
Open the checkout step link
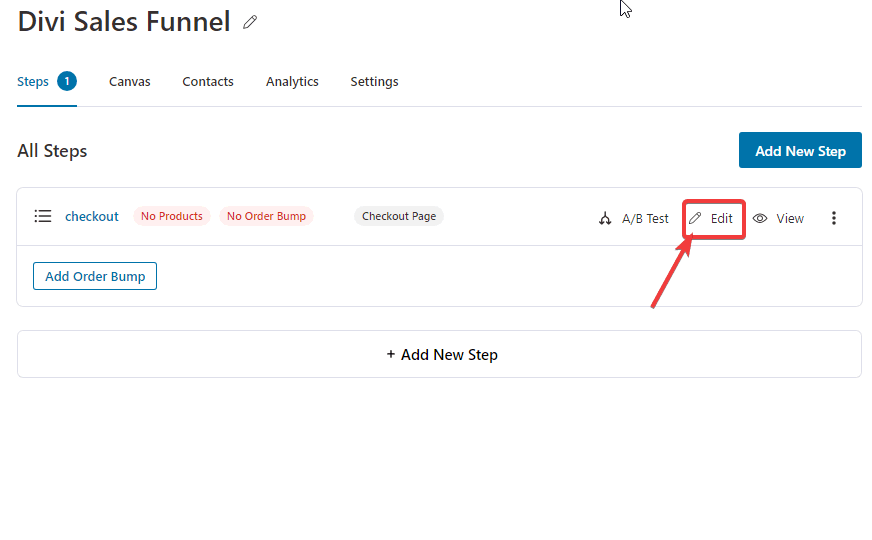point(92,216)
